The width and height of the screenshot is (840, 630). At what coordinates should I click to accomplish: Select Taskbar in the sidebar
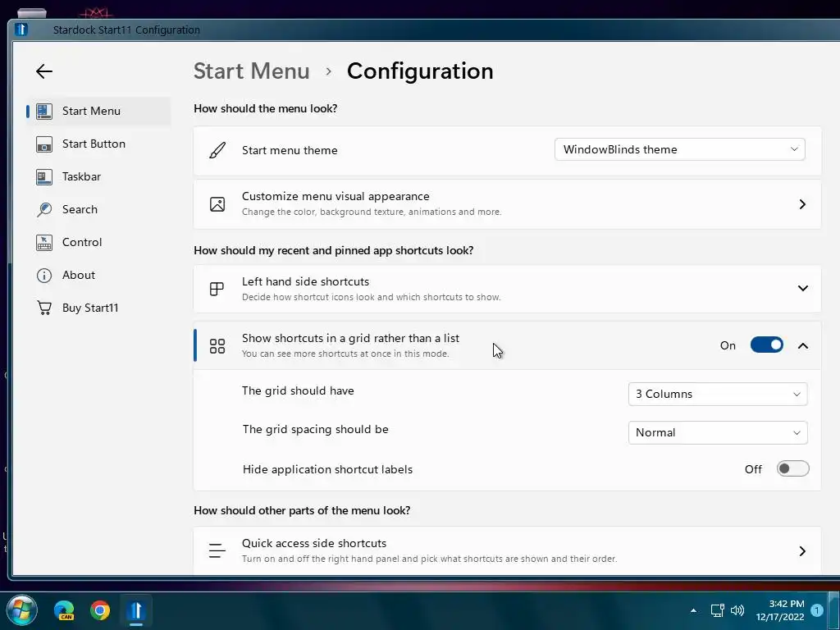(x=98, y=177)
